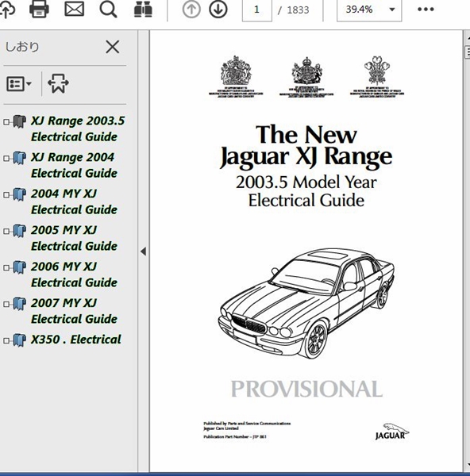
Task: Open the three-dots more tools menu
Action: click(426, 10)
